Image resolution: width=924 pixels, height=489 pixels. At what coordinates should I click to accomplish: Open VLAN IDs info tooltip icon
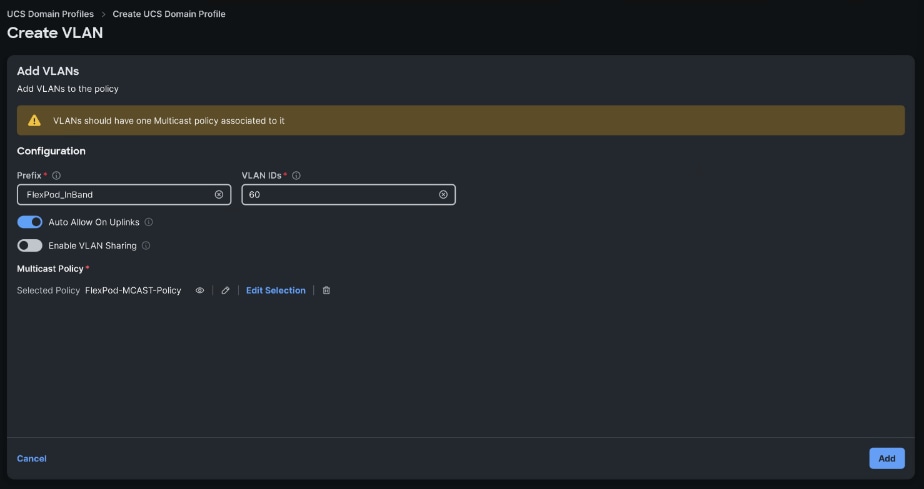296,176
